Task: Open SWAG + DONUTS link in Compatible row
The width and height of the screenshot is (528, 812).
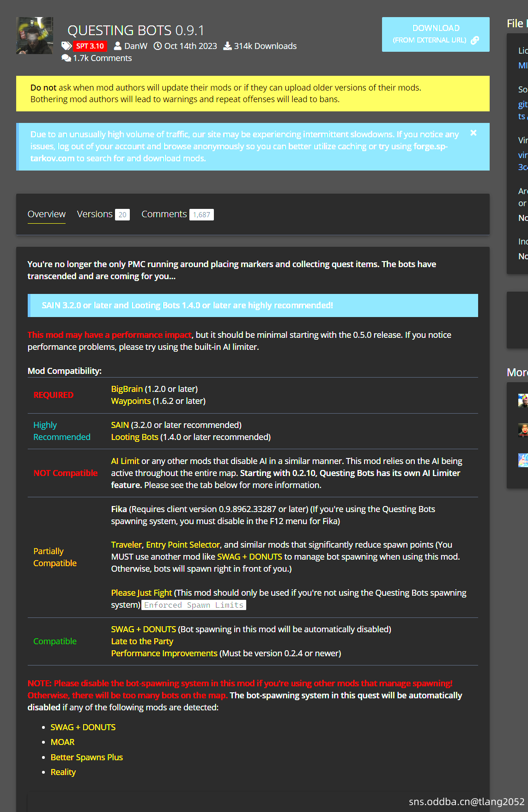Action: coord(144,629)
